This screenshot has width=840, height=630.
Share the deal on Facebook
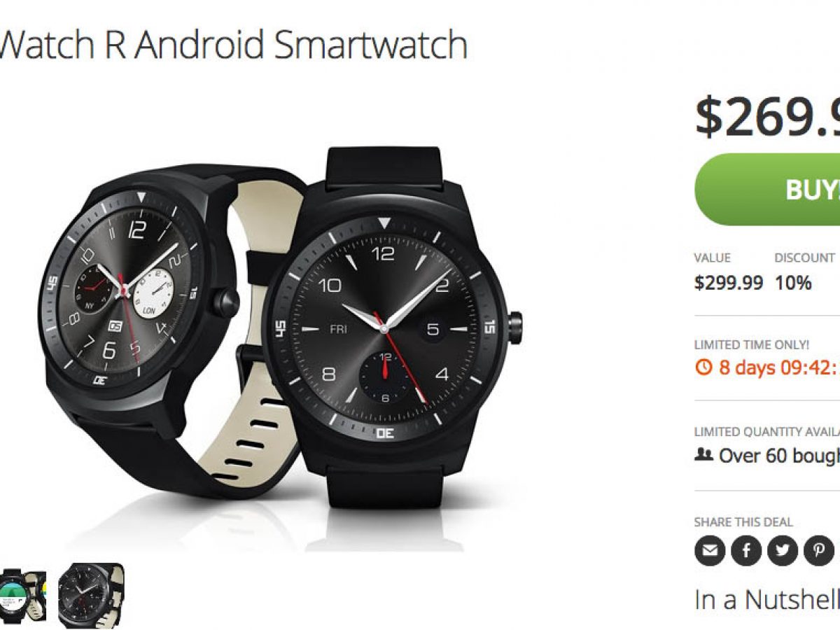pos(746,551)
